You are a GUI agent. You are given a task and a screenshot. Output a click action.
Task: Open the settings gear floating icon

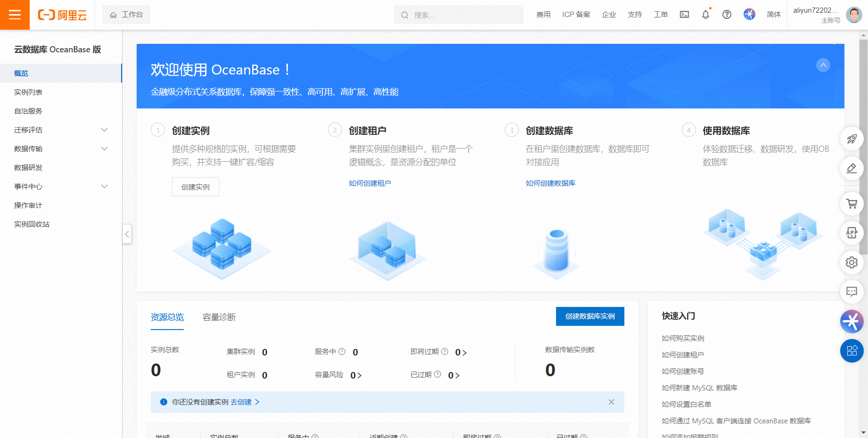[x=852, y=262]
